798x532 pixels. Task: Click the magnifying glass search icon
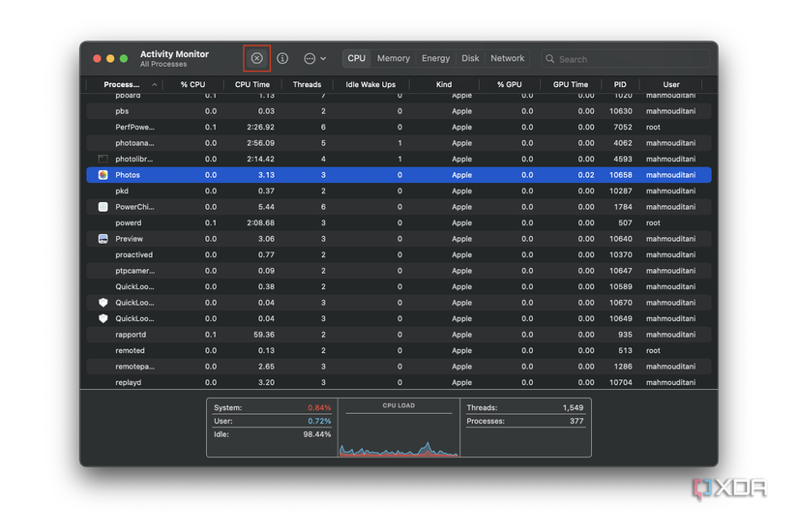550,59
